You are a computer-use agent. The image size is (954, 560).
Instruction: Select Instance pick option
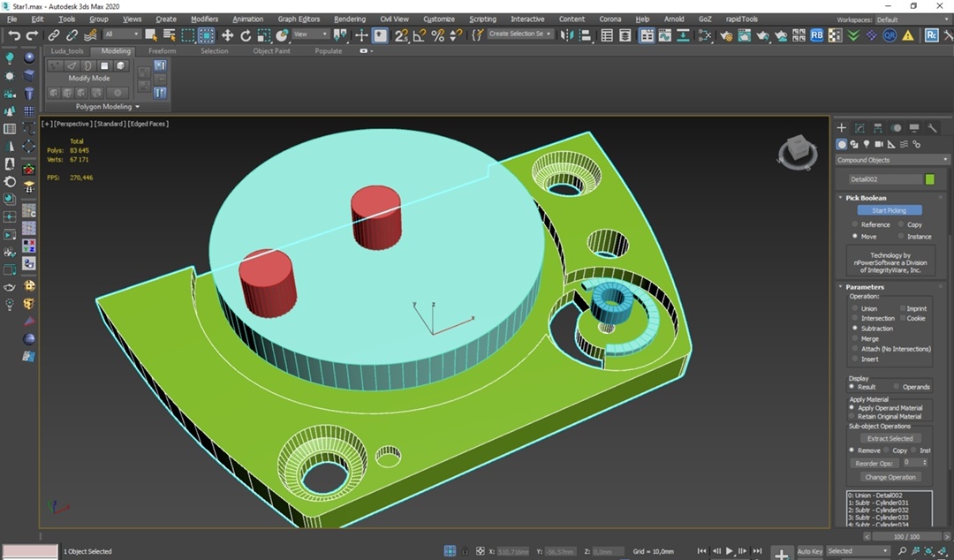[915, 236]
